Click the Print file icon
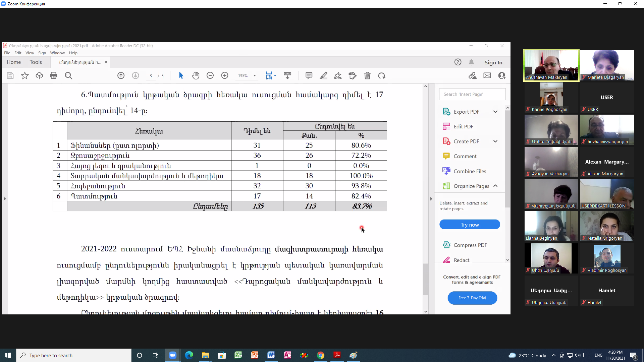This screenshot has width=644, height=362. tap(54, 76)
